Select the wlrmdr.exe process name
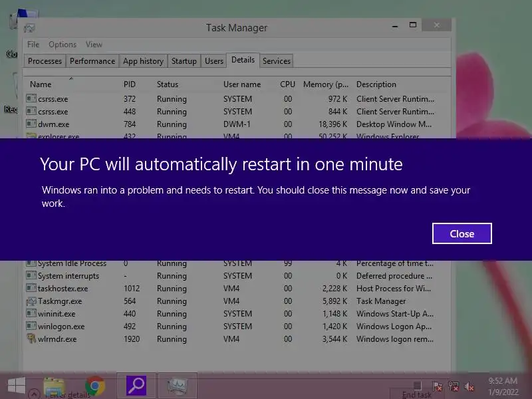532x399 pixels. pos(57,339)
